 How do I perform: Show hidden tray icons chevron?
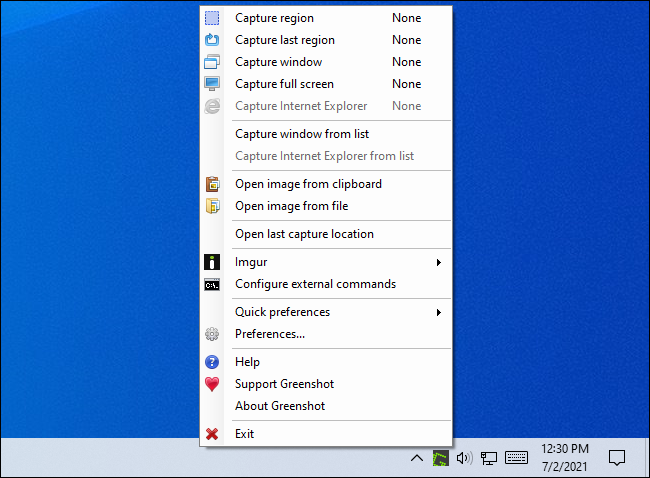click(x=417, y=458)
